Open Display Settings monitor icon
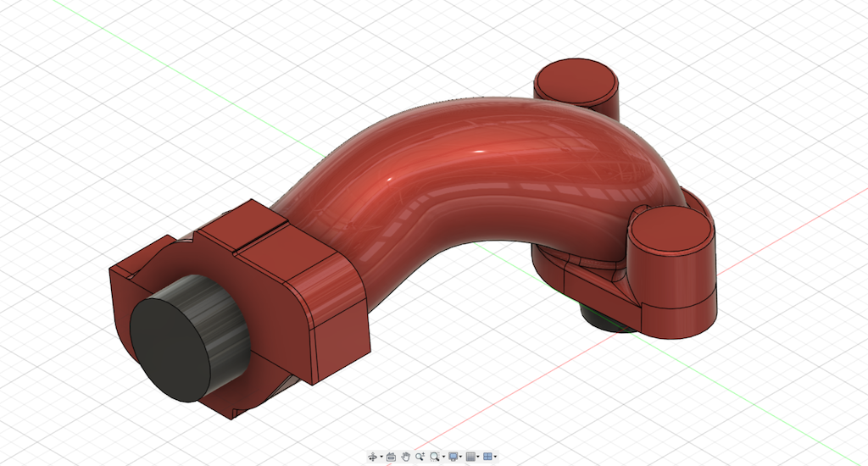 pyautogui.click(x=453, y=457)
